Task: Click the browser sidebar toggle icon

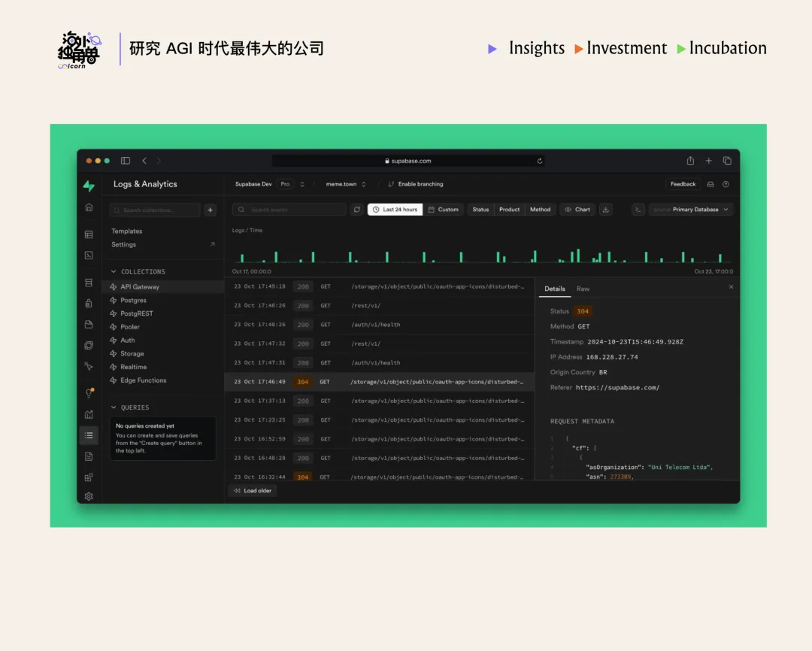Action: tap(126, 161)
